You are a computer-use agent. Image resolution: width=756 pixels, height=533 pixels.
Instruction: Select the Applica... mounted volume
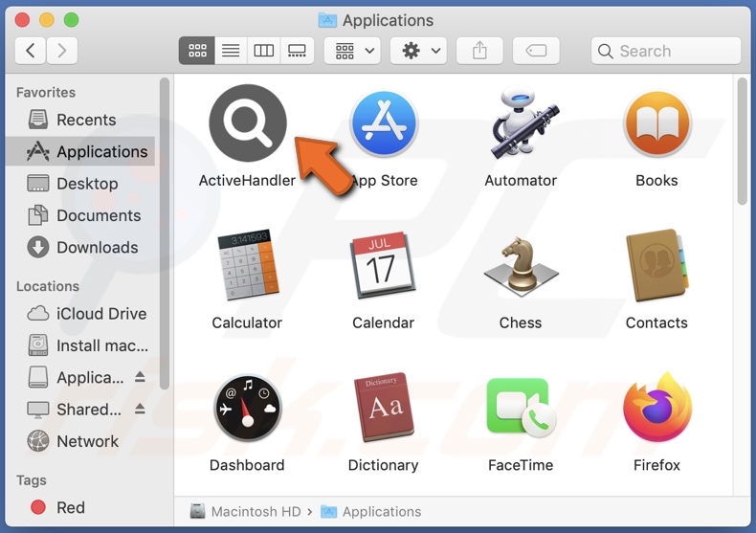click(x=76, y=377)
